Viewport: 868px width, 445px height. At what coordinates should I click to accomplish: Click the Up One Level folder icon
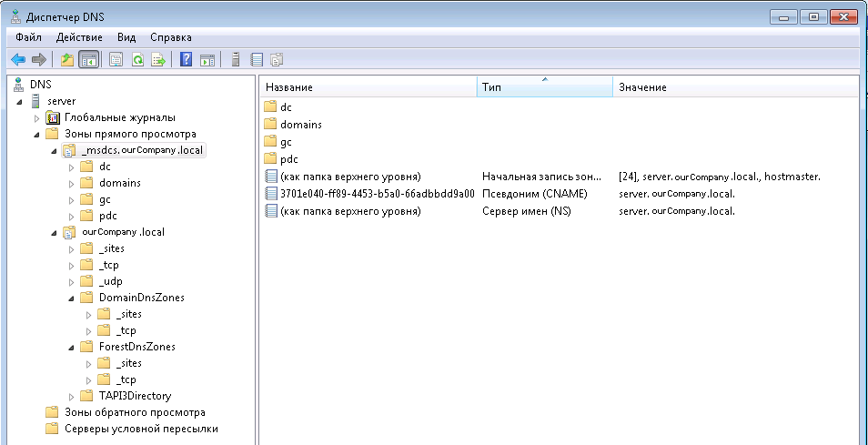click(x=66, y=60)
